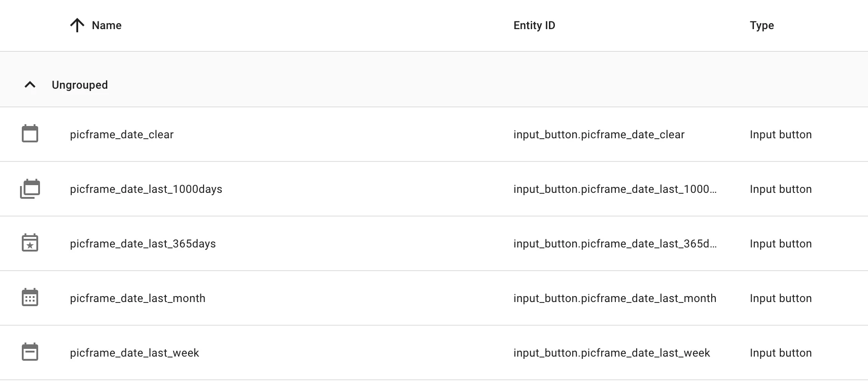Click the blank calendar icon for picframe_date_clear
This screenshot has width=868, height=383.
pos(30,134)
